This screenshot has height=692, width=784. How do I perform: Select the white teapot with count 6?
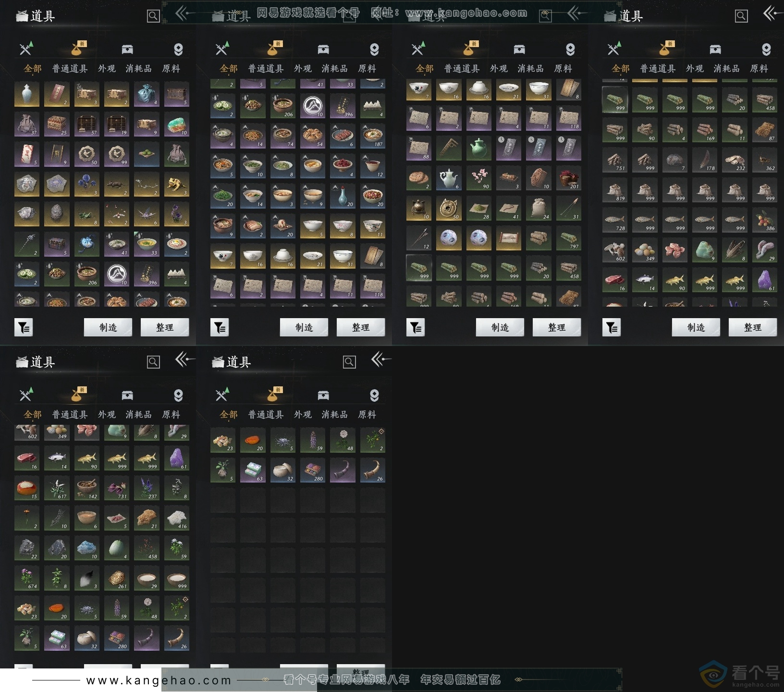click(x=449, y=178)
